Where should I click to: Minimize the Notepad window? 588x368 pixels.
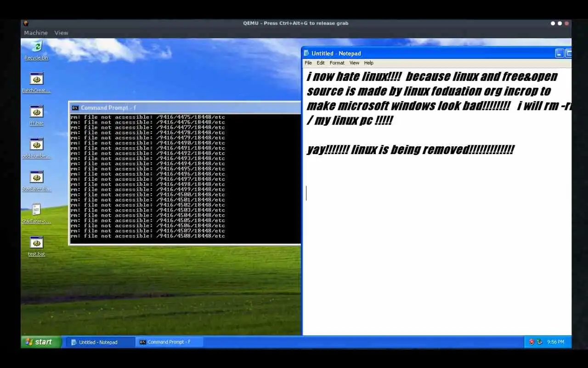559,53
